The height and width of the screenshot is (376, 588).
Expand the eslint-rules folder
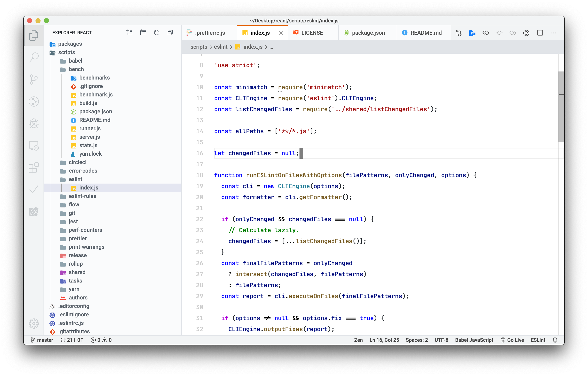82,196
